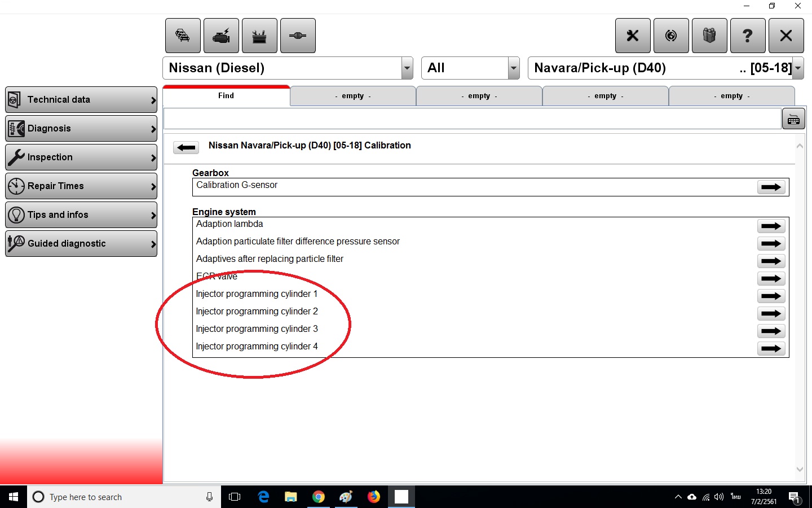Expand the Nissan (Diesel) make dropdown

tap(407, 68)
